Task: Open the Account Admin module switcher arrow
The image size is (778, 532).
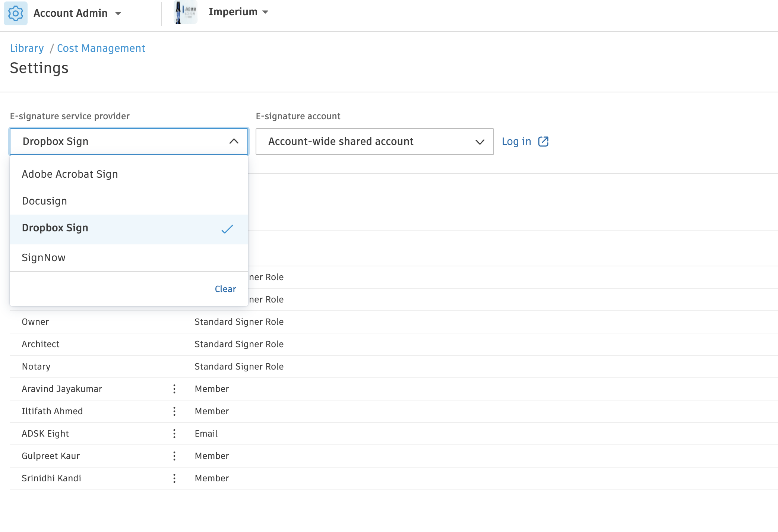Action: [x=118, y=14]
